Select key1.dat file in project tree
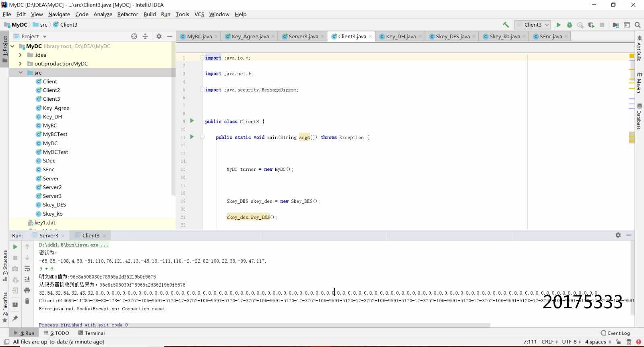This screenshot has width=644, height=347. pos(45,222)
